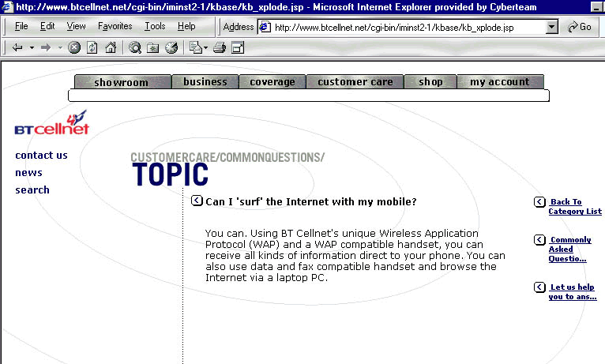Viewport: 605px width, 364px height.
Task: Select the shop tab
Action: (430, 82)
